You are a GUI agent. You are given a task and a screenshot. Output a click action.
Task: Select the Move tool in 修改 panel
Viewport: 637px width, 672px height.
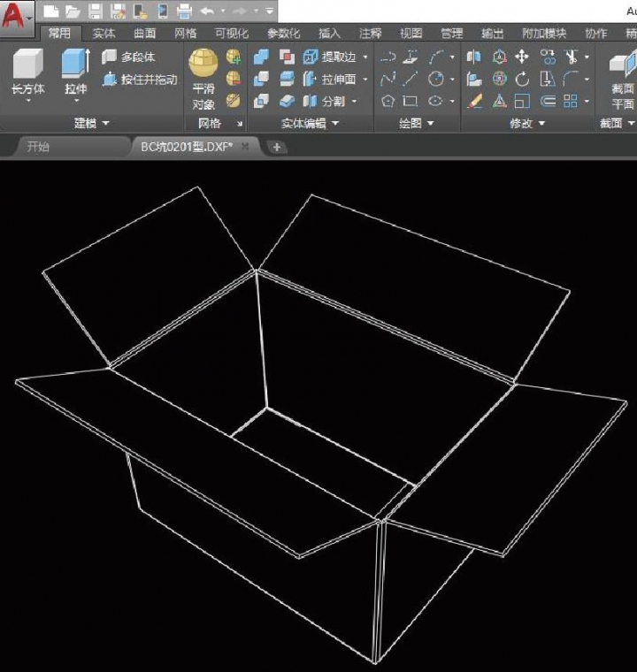[523, 57]
